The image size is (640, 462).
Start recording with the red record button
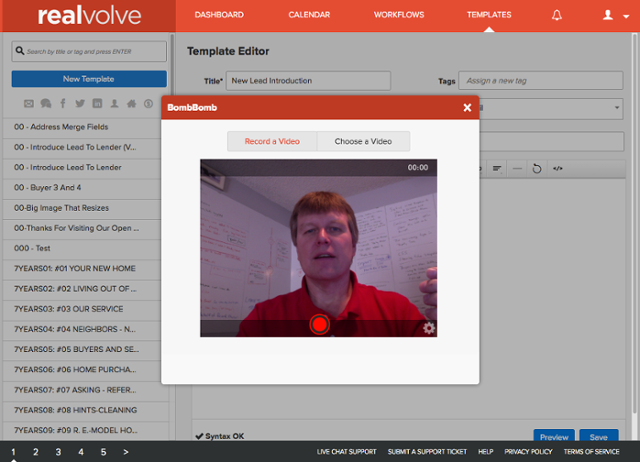tap(319, 324)
